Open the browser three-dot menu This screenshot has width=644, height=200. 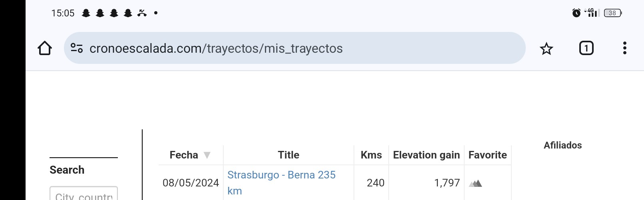point(624,48)
